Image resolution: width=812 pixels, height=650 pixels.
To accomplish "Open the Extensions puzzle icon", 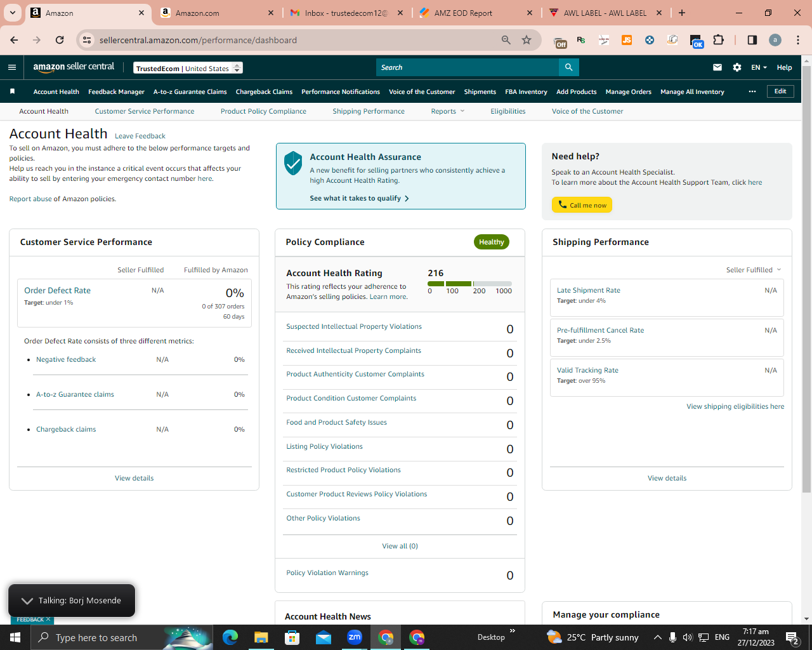I will 719,40.
